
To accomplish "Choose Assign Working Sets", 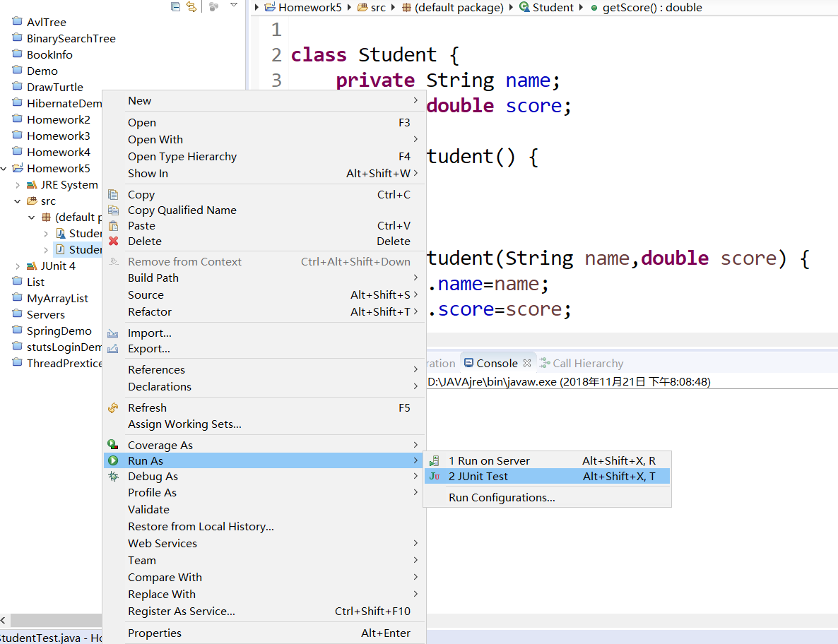I will (x=264, y=424).
